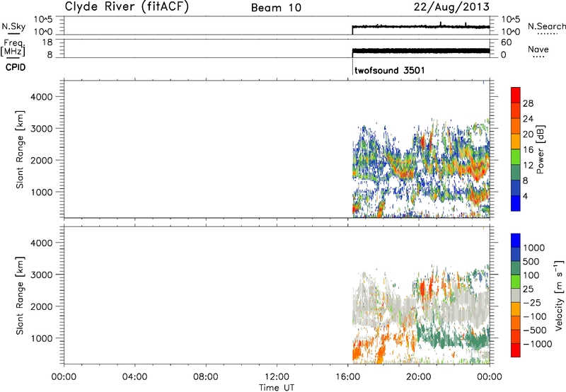Click the '4000' tick of the power panel

[42, 97]
